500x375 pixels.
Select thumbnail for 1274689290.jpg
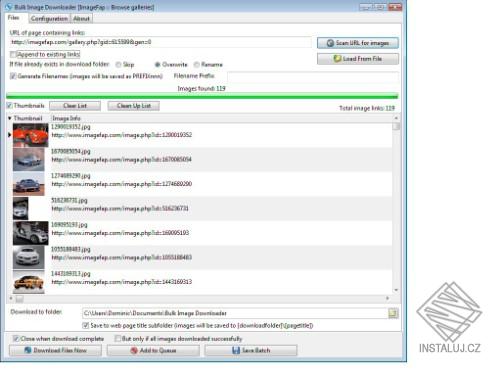tap(29, 184)
